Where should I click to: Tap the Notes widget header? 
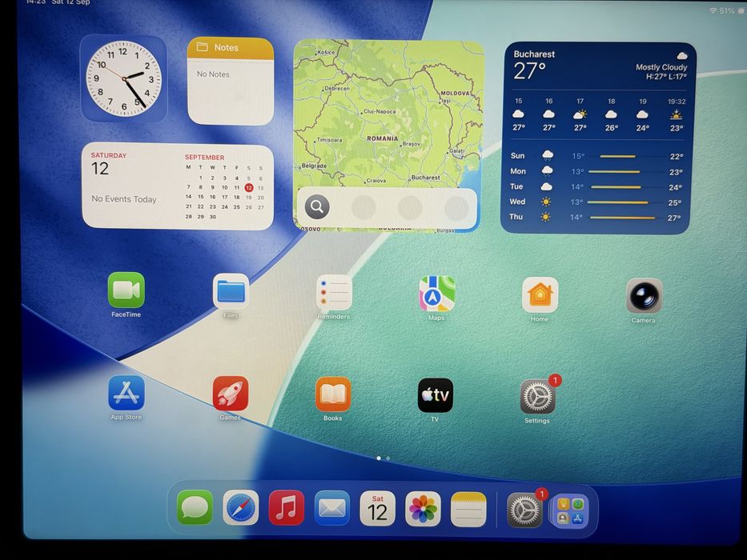[231, 48]
